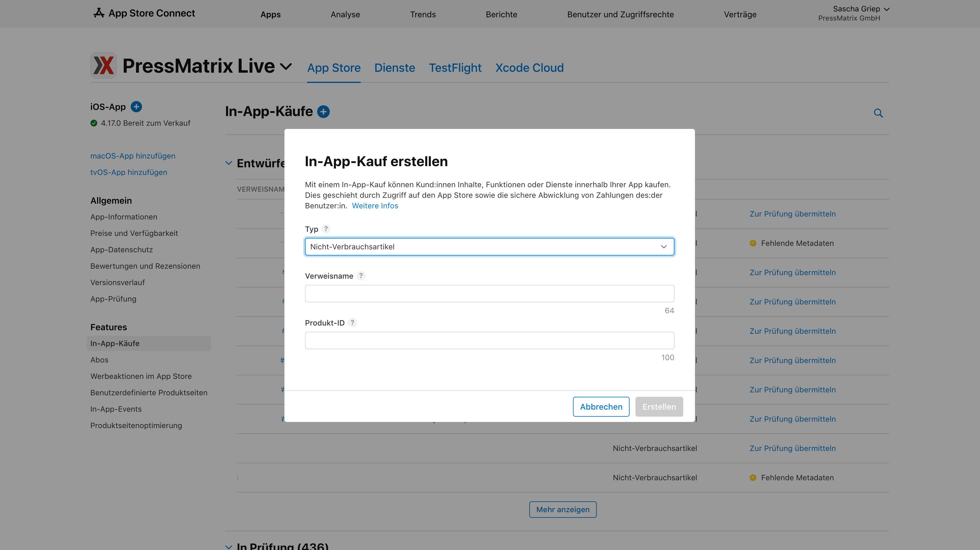
Task: Open Sascha Griep account menu
Action: pyautogui.click(x=854, y=13)
